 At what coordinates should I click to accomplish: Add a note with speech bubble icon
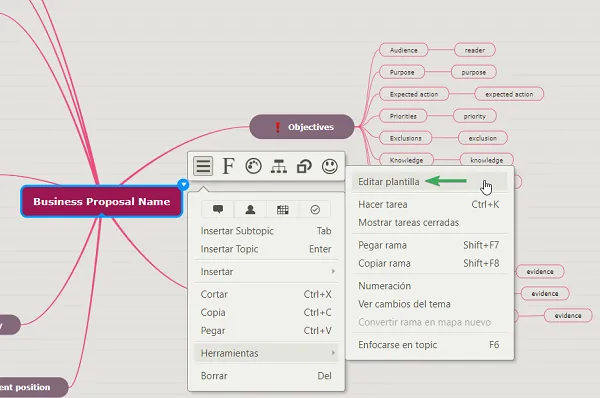(218, 209)
